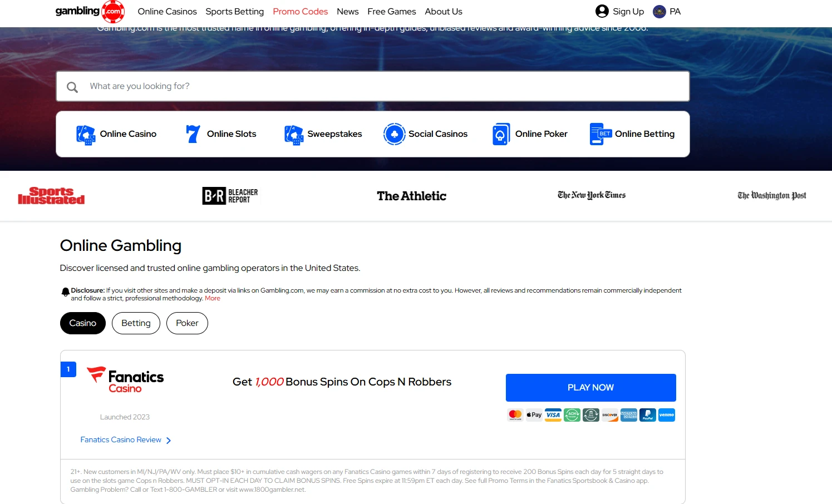Enable the Poker filter
Viewport: 832px width, 504px height.
coord(187,323)
